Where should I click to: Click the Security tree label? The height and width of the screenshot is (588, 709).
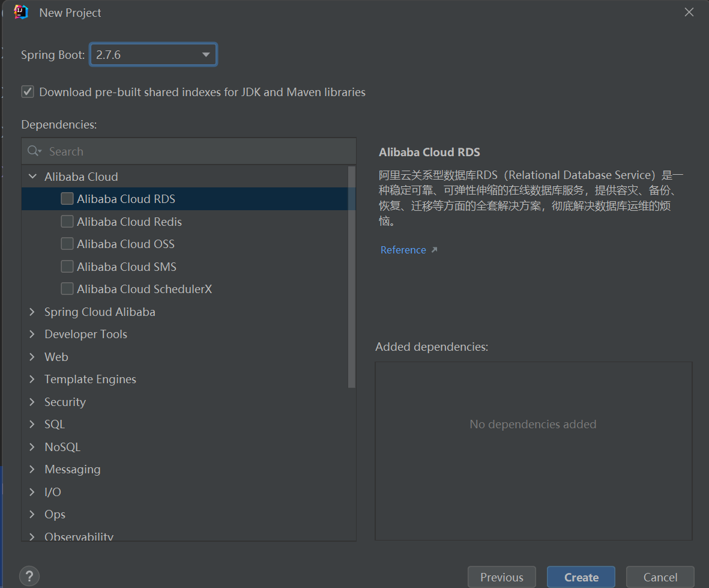[65, 402]
